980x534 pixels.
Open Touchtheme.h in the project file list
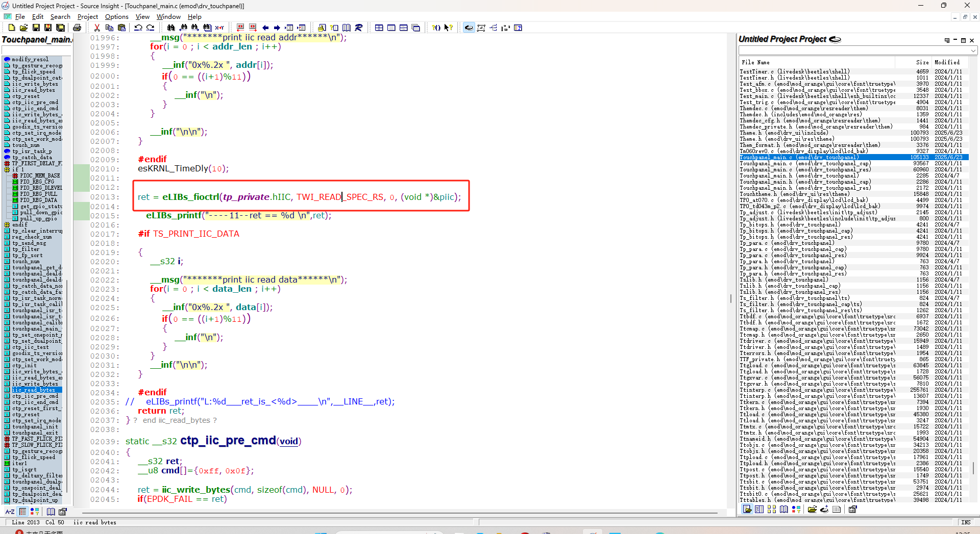click(853, 194)
